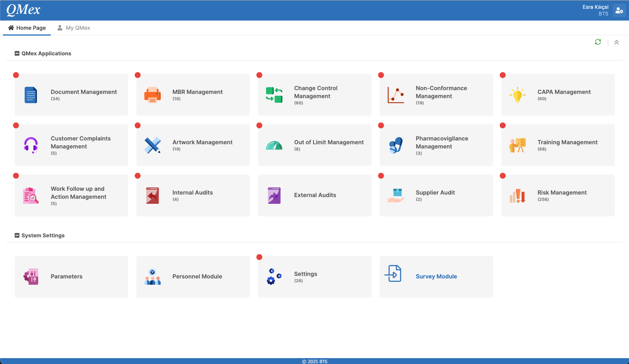Select the Change Control Management arrows icon
This screenshot has height=364, width=629.
274,94
